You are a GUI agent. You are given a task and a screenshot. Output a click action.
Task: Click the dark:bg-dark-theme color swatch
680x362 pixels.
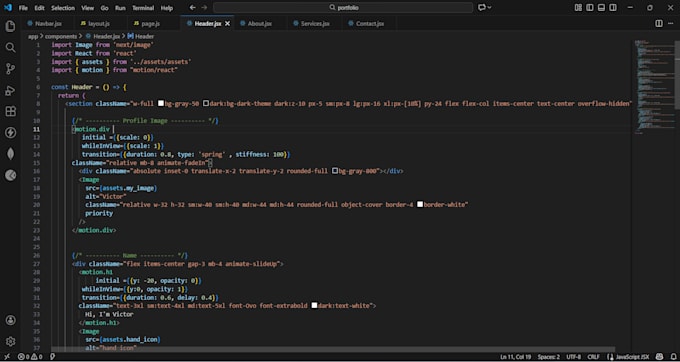point(206,104)
